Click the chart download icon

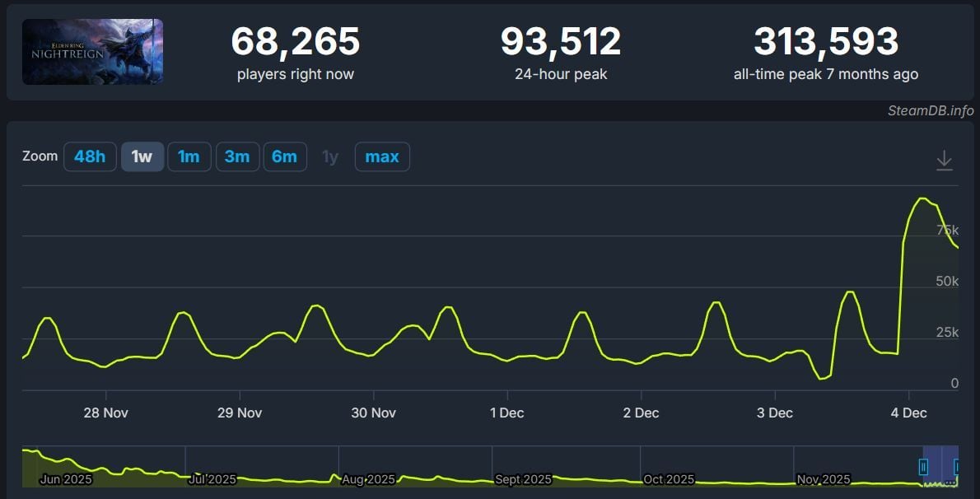(944, 161)
